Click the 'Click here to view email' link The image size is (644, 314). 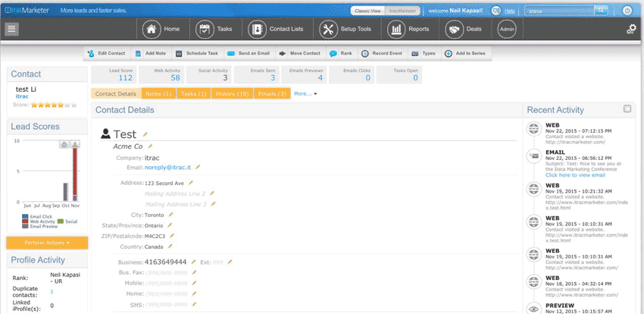575,174
